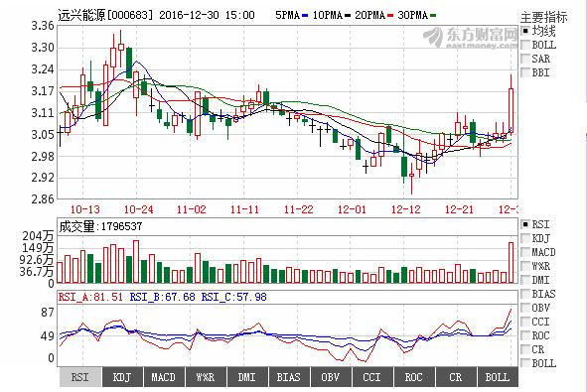This screenshot has width=587, height=392.
Task: Enable the SAR indicator checkbox
Action: 526,59
